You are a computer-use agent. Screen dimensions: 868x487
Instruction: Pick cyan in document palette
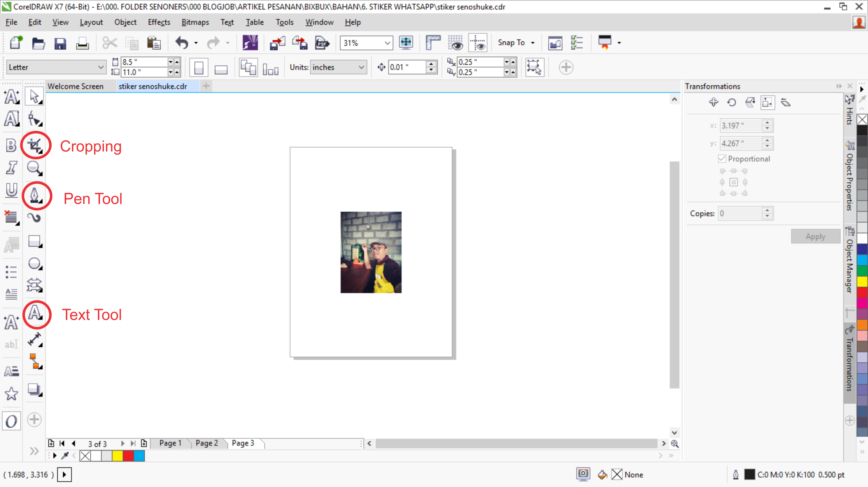click(x=139, y=456)
